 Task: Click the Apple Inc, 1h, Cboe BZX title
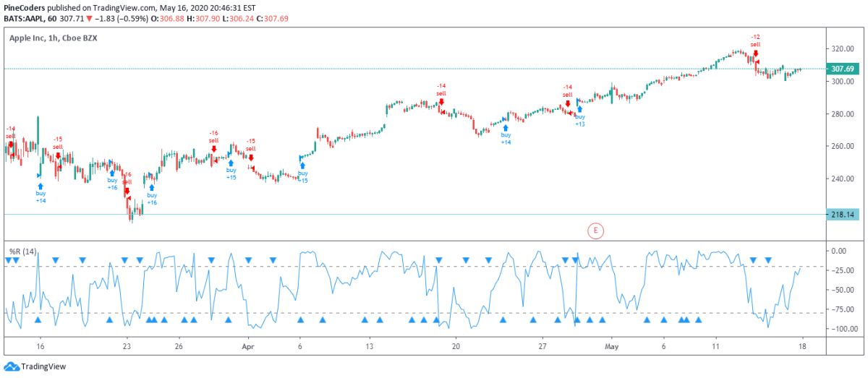54,38
